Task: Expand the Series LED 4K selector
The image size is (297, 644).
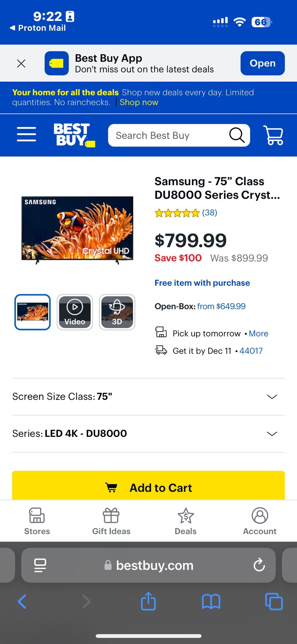Action: pyautogui.click(x=272, y=434)
